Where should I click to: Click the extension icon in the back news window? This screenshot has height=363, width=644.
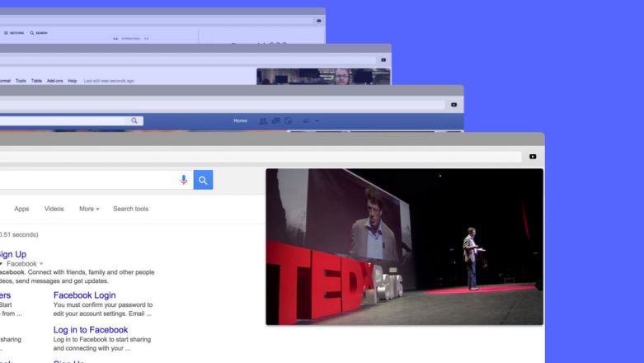[x=319, y=21]
